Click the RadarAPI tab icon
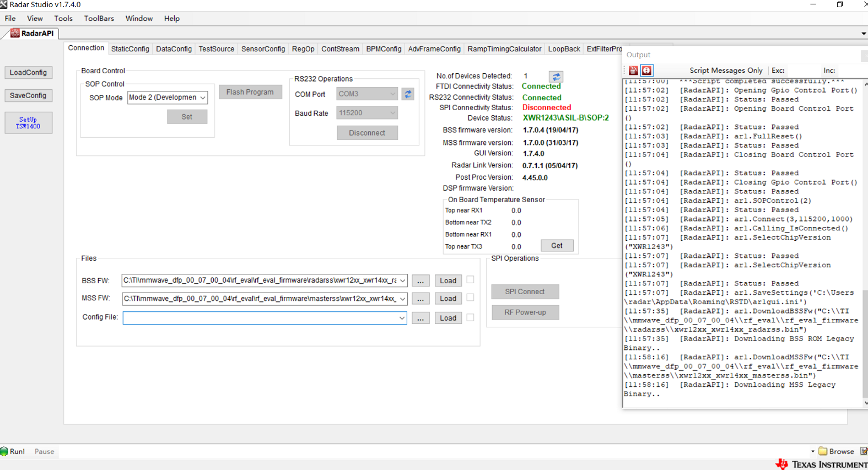 [x=15, y=33]
